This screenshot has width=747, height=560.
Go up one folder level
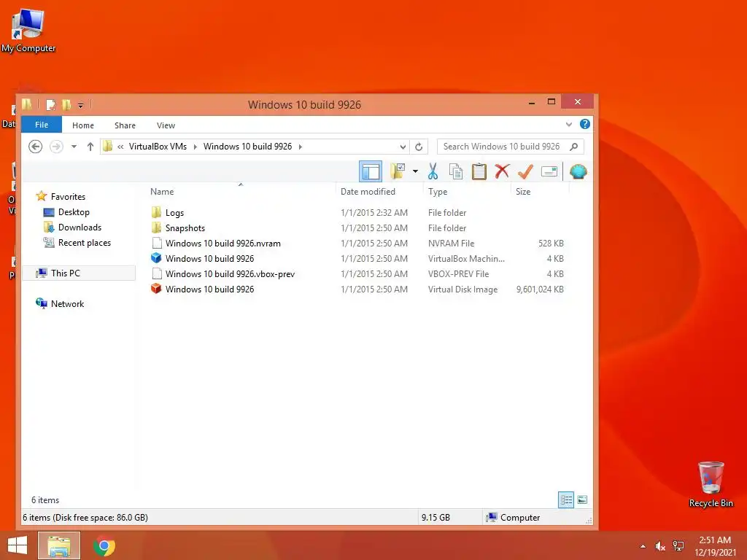click(x=90, y=147)
